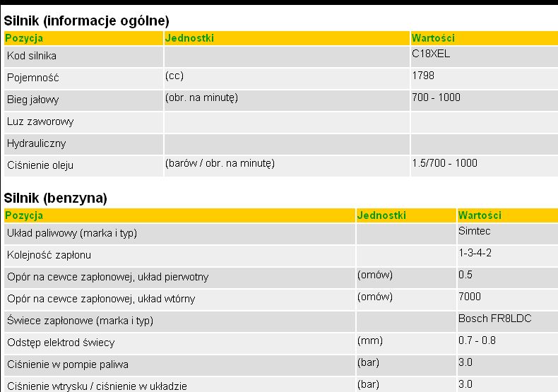Image resolution: width=558 pixels, height=392 pixels.
Task: Click oil pressure value '1.5/700 - 1000'
Action: [444, 163]
